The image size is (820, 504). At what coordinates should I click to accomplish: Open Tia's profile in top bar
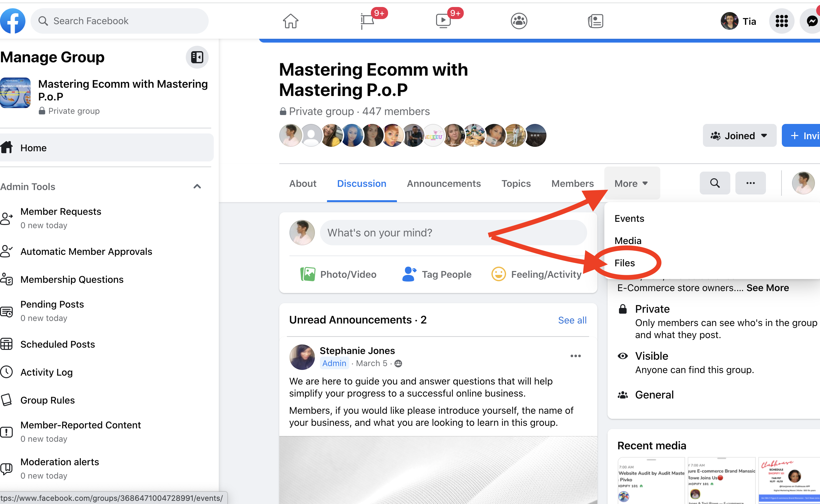coord(739,21)
